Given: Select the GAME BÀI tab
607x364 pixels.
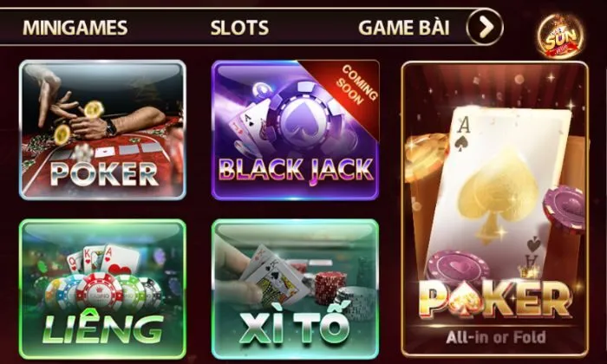Looking at the screenshot, I should click(x=404, y=27).
